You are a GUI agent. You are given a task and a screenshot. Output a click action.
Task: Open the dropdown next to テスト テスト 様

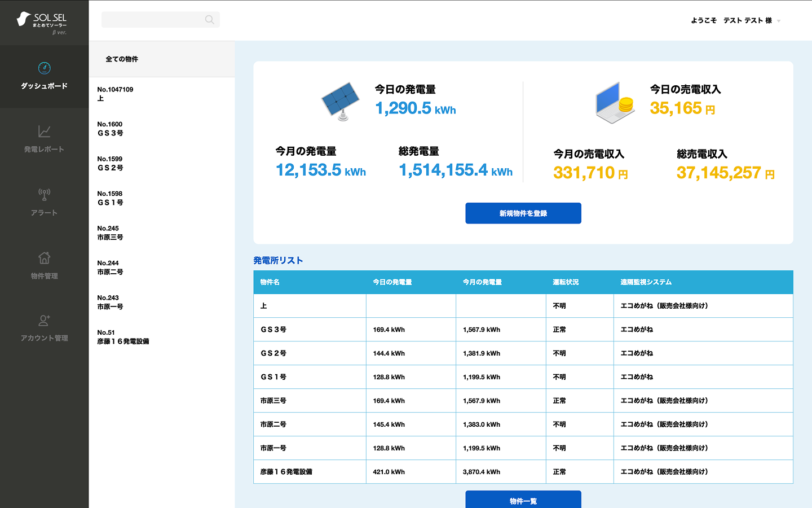tap(779, 20)
